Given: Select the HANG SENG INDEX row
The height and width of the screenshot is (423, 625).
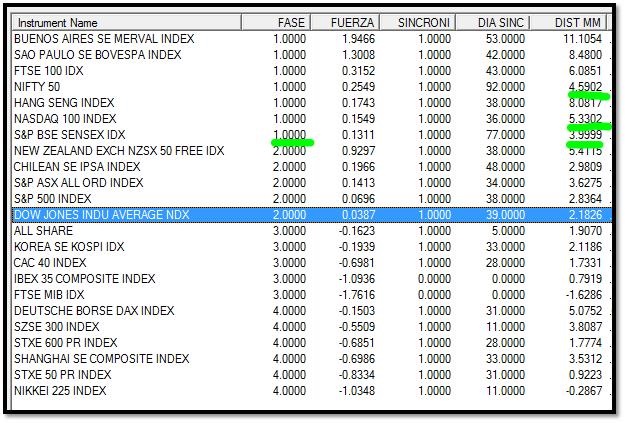Looking at the screenshot, I should tap(312, 102).
